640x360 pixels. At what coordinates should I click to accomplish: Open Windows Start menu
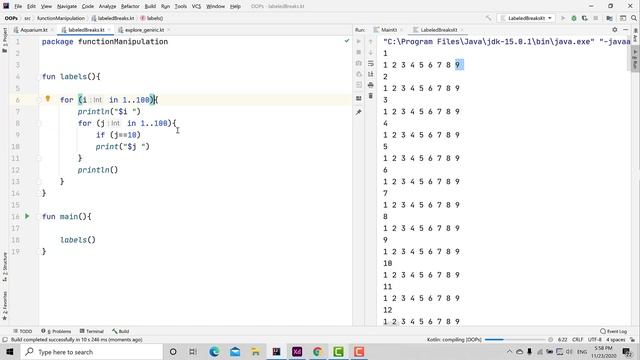coord(10,352)
